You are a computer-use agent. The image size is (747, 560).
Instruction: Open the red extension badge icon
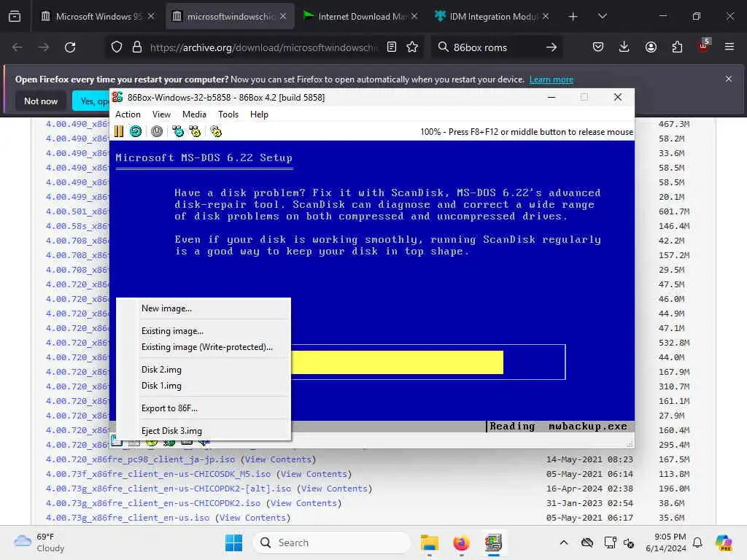click(x=704, y=46)
